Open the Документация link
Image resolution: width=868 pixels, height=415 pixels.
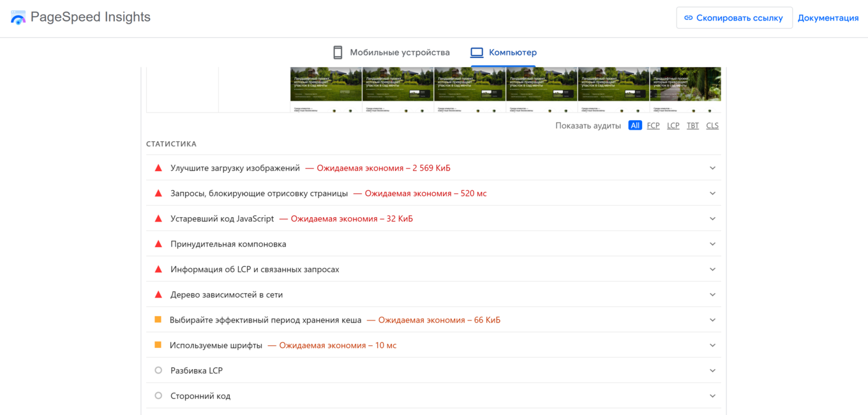click(828, 17)
